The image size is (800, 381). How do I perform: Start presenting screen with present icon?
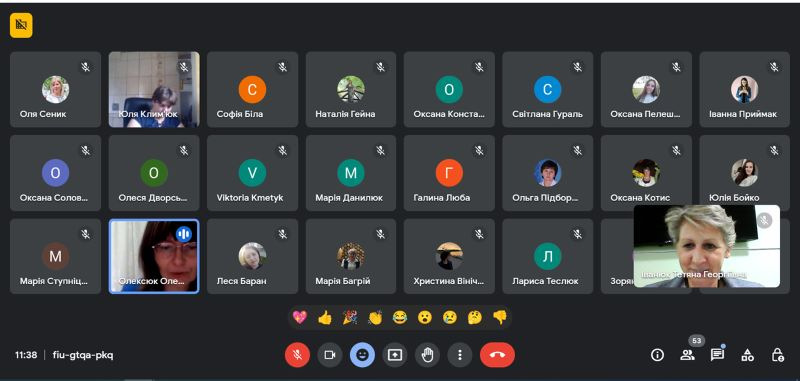pos(395,355)
